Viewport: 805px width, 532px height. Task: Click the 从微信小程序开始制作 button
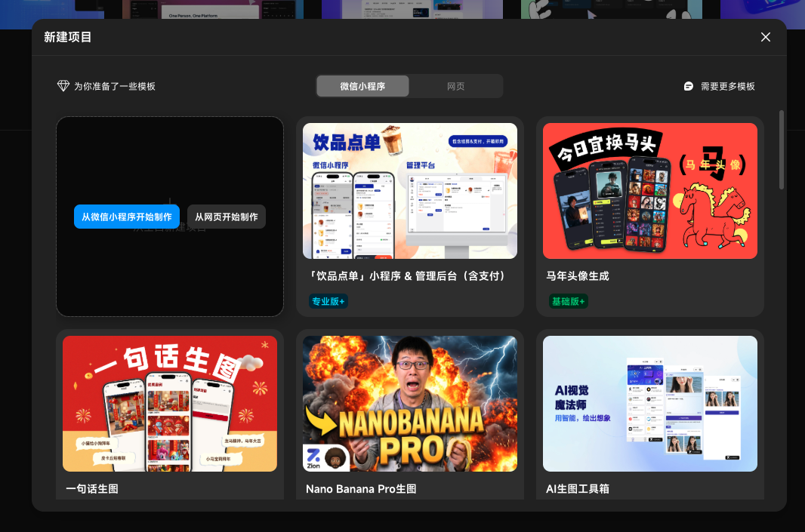coord(126,217)
